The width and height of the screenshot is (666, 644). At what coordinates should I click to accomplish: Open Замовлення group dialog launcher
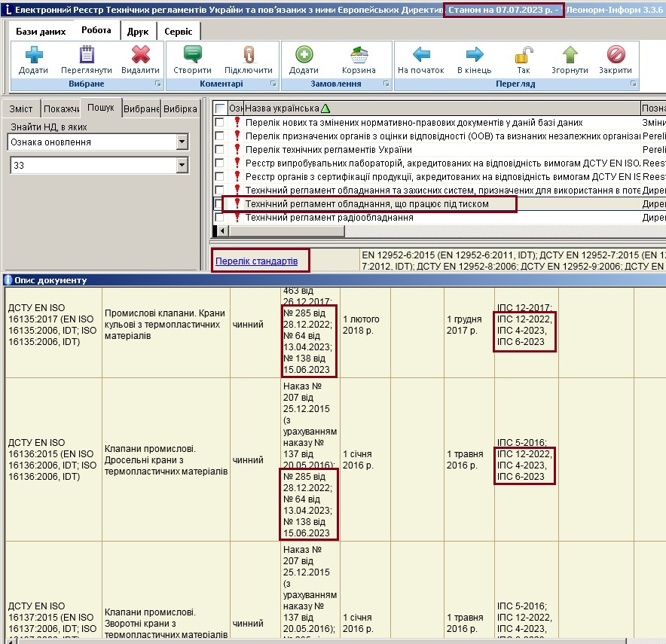point(386,84)
